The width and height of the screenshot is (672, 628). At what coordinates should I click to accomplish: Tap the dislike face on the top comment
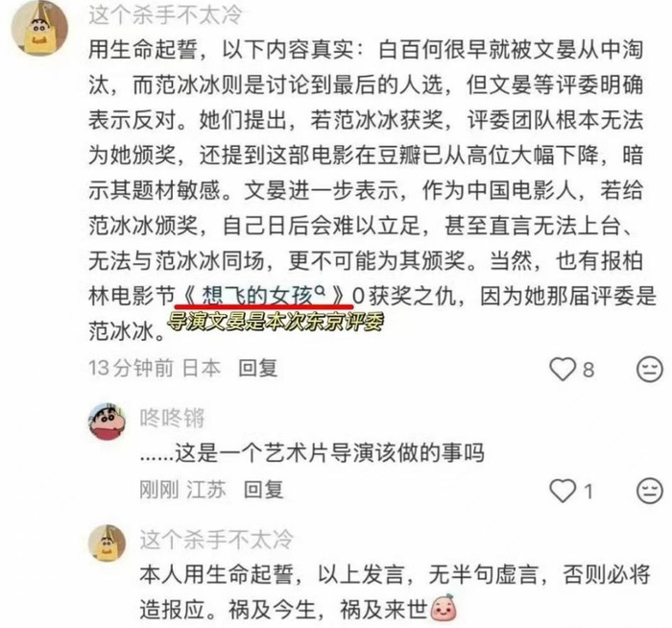coord(649,369)
